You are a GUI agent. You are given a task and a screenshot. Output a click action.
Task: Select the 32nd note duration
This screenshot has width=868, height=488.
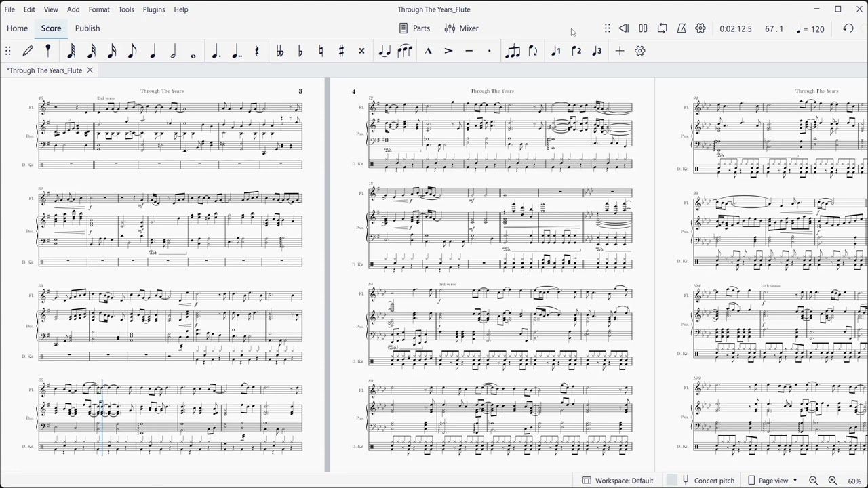[92, 51]
